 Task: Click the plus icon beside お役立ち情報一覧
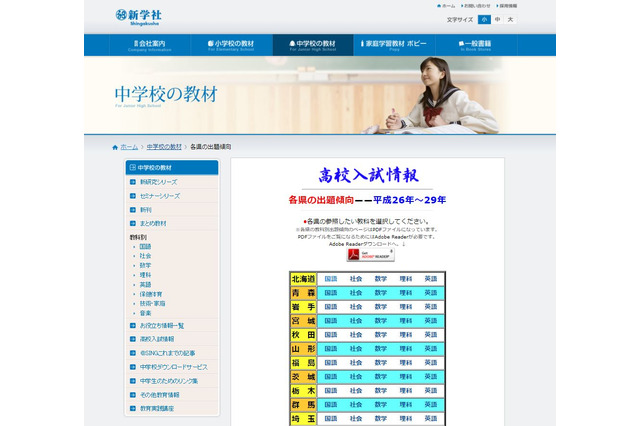point(133,326)
